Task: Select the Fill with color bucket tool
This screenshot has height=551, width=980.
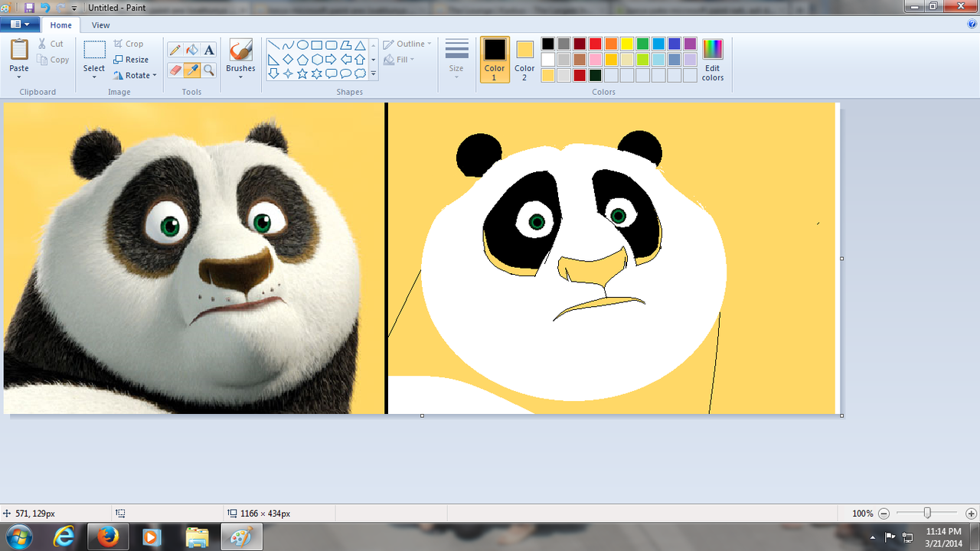Action: click(192, 50)
